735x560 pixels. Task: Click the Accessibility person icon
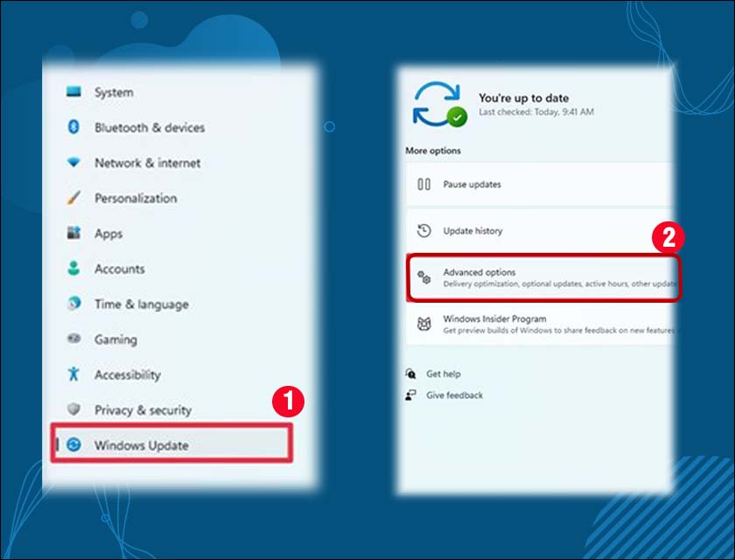pyautogui.click(x=77, y=374)
